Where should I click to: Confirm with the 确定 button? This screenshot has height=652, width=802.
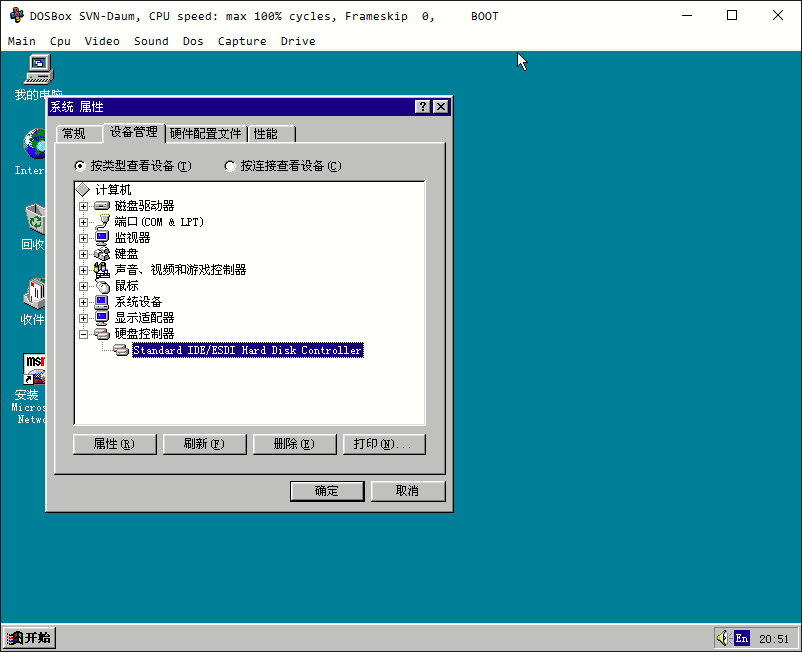click(x=327, y=491)
